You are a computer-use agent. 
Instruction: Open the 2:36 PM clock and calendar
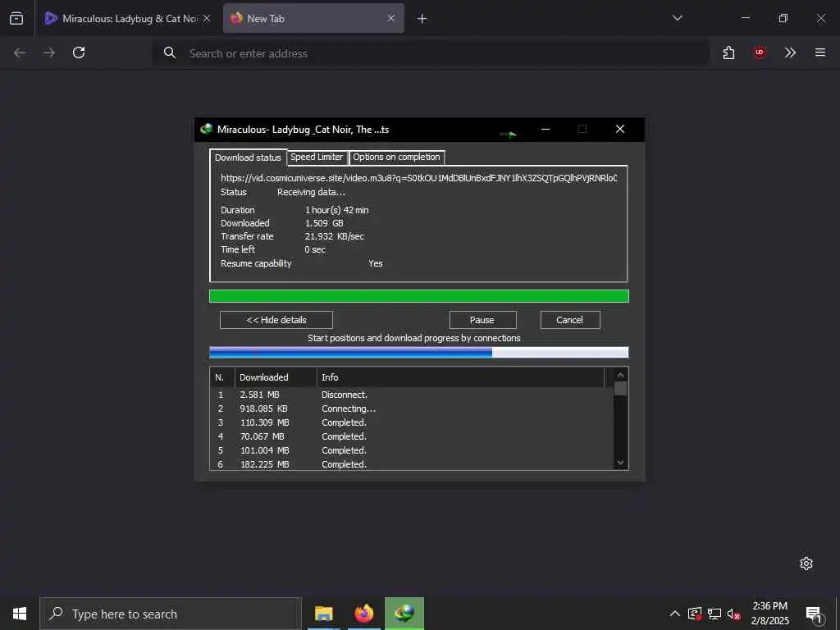[x=769, y=614]
